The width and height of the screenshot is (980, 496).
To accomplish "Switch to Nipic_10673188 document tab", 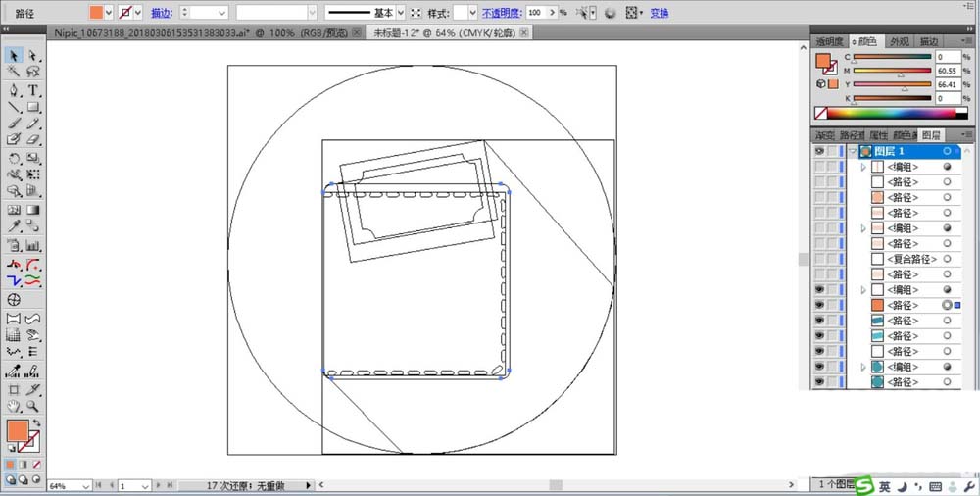I will 201,33.
